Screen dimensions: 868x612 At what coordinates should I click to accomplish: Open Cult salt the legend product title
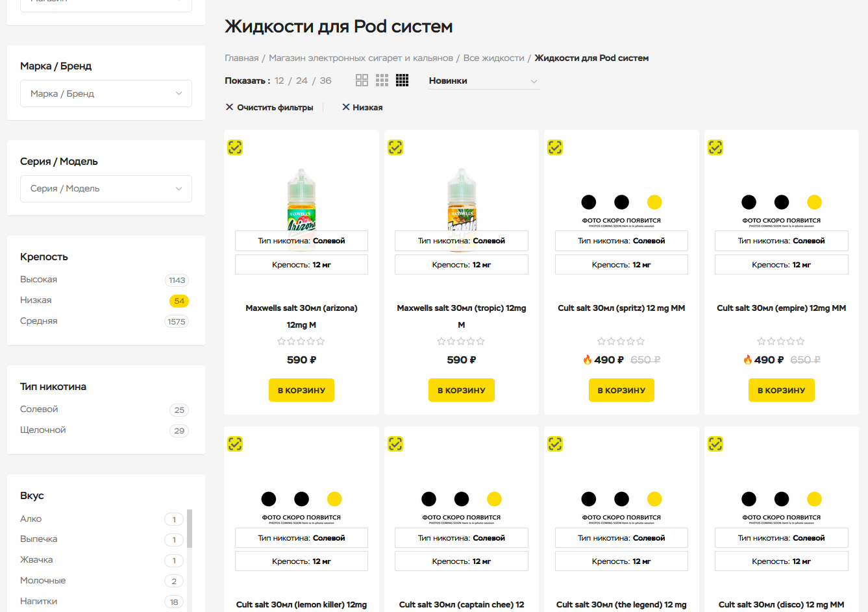point(621,605)
